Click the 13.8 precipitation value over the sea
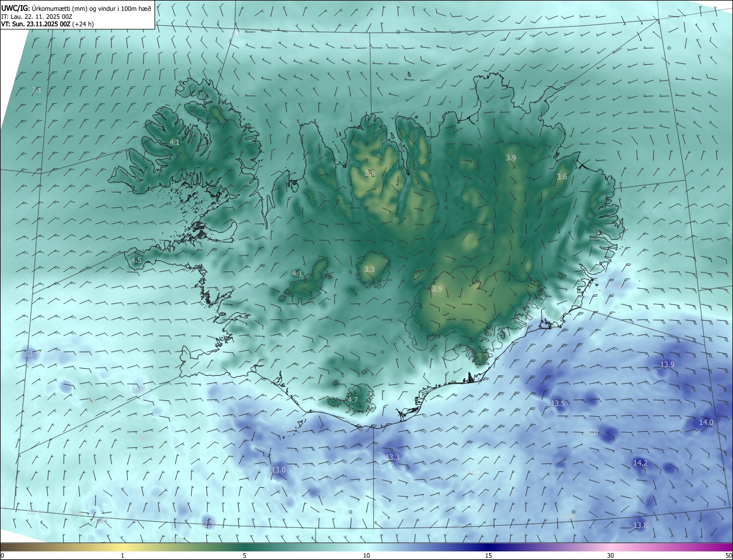The image size is (733, 560). (640, 526)
